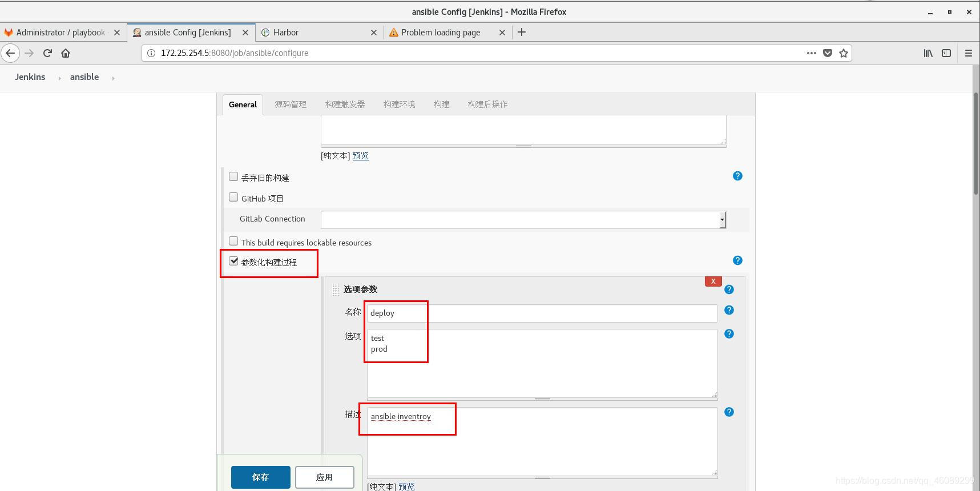
Task: Bookmark this page with the star icon
Action: coord(844,53)
